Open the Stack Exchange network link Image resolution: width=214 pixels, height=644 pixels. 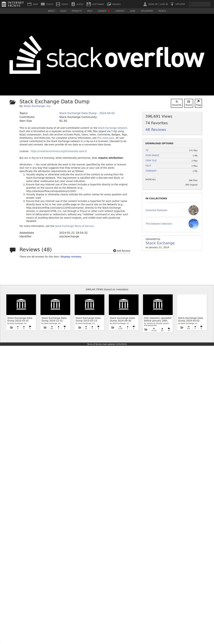[112, 128]
